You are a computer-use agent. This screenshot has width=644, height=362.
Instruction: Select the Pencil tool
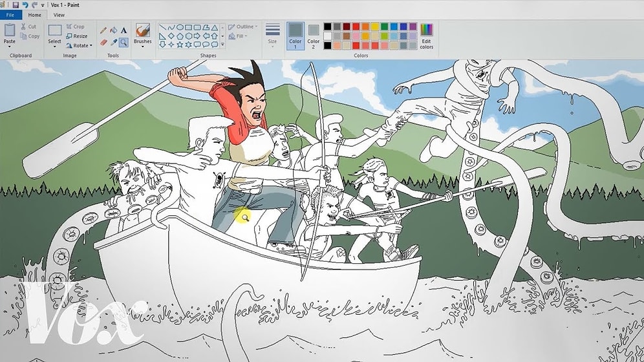(103, 30)
